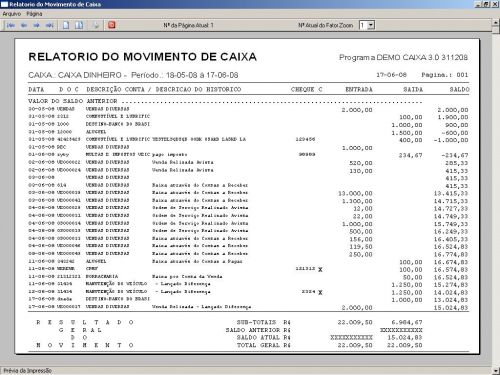Click vertical scrollbar up arrow

click(x=496, y=24)
